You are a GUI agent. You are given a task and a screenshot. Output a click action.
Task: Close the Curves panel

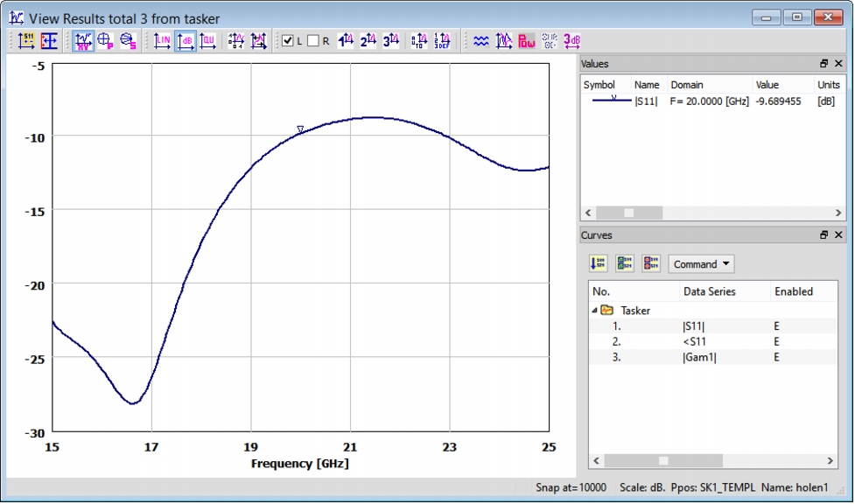(838, 235)
